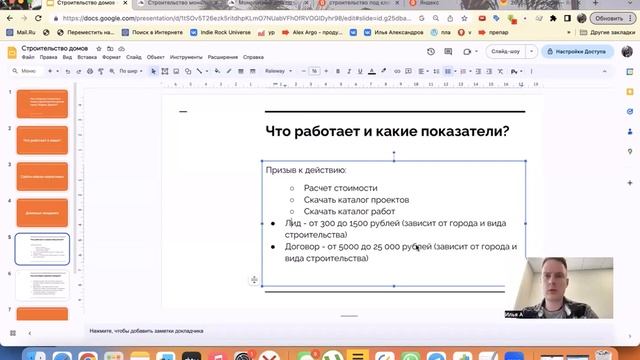Click the Undo arrow in the toolbar
The height and width of the screenshot is (360, 640).
pos(68,71)
